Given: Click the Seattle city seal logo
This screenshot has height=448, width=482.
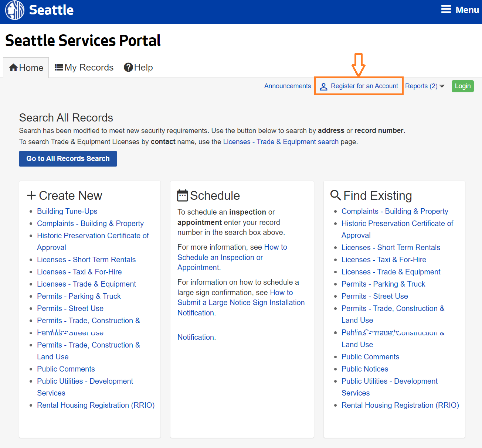Looking at the screenshot, I should point(15,10).
